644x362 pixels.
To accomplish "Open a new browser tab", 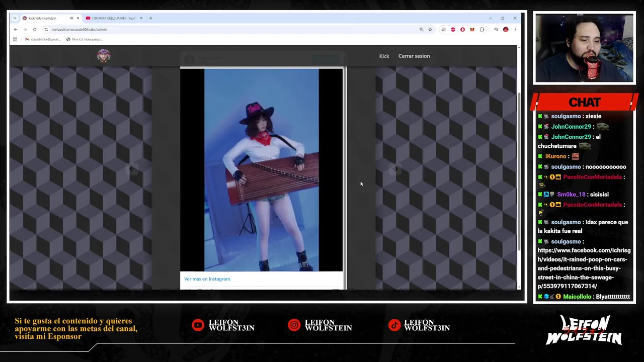I will (x=150, y=18).
